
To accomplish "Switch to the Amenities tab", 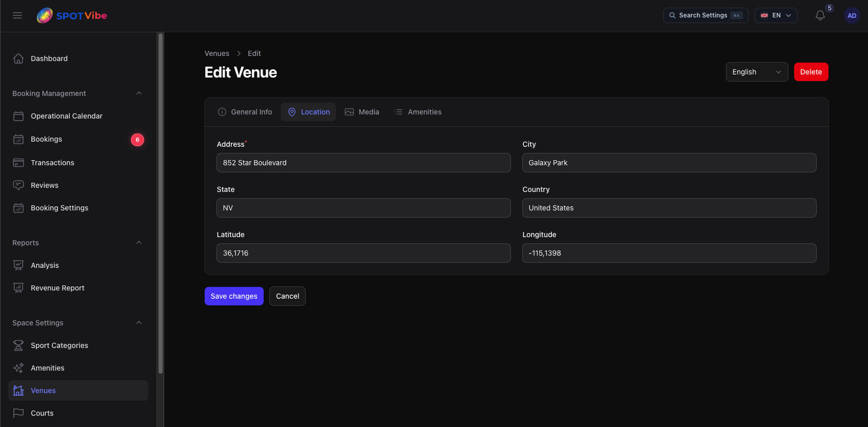I will click(x=418, y=112).
